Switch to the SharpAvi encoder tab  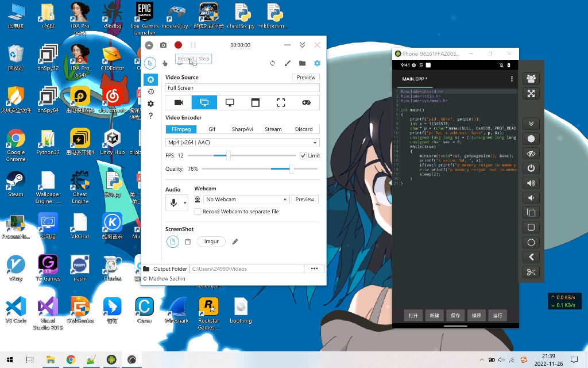(242, 129)
